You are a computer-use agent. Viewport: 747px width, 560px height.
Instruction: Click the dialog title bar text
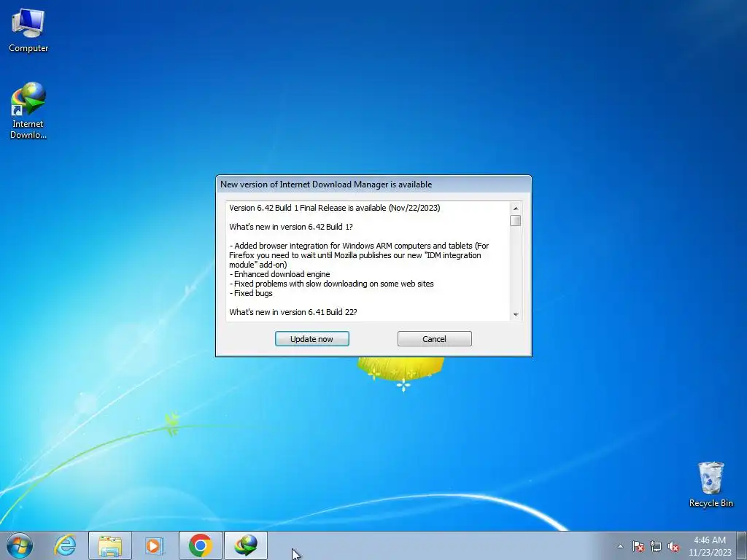[x=326, y=184]
